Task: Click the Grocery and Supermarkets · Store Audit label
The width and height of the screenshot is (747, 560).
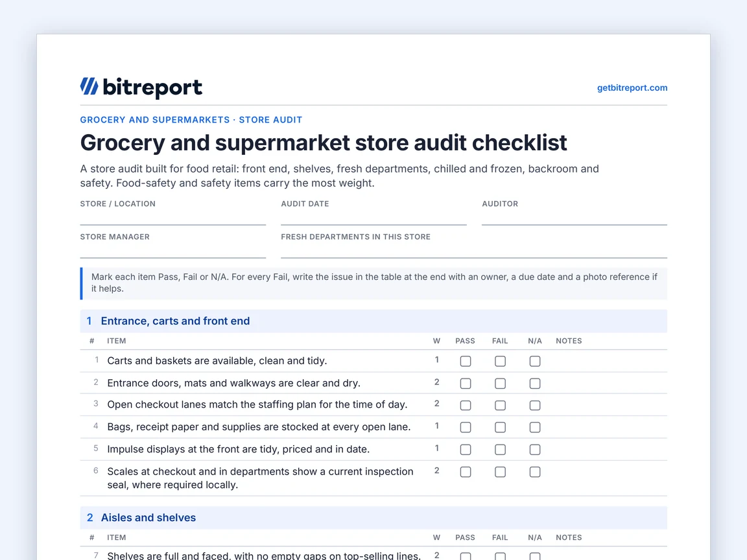Action: 191,120
